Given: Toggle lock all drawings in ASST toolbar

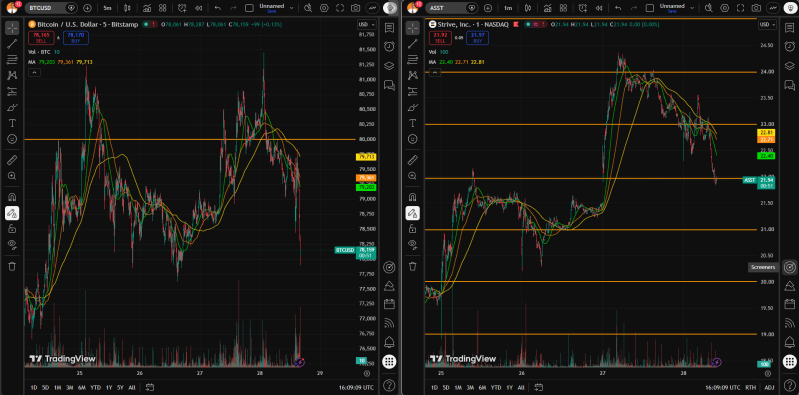Looking at the screenshot, I should (412, 229).
